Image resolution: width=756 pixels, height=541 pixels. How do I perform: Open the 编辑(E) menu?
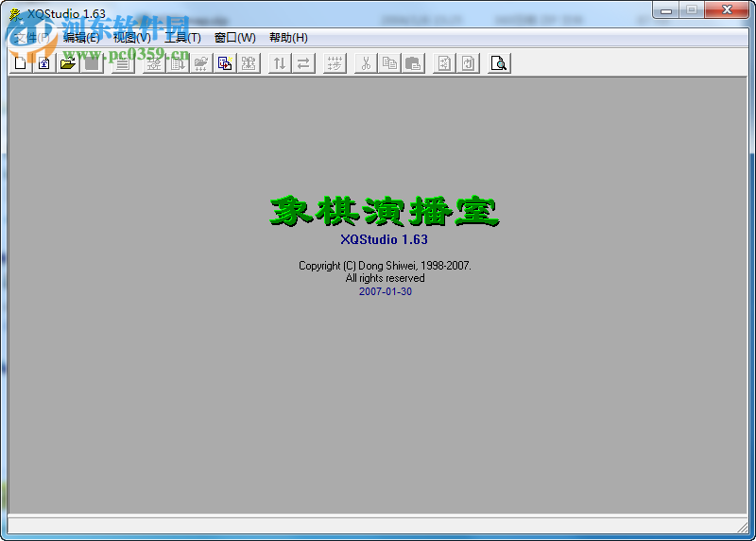(x=81, y=38)
